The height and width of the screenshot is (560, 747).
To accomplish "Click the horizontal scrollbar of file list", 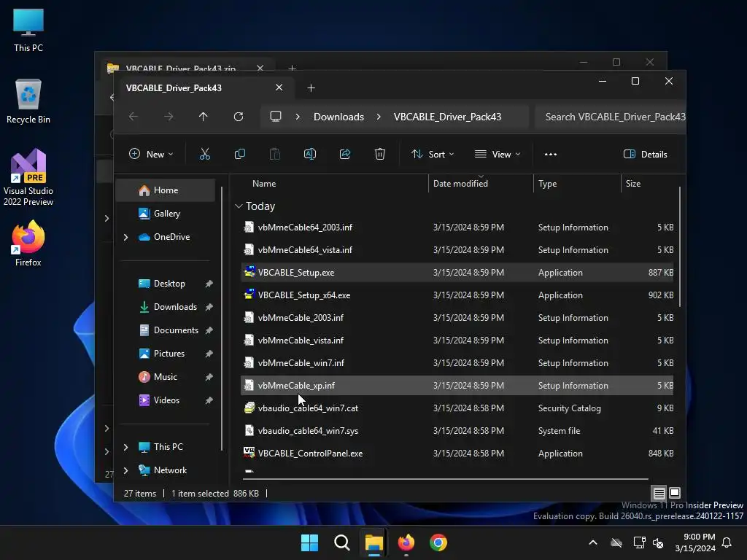I will pos(446,478).
